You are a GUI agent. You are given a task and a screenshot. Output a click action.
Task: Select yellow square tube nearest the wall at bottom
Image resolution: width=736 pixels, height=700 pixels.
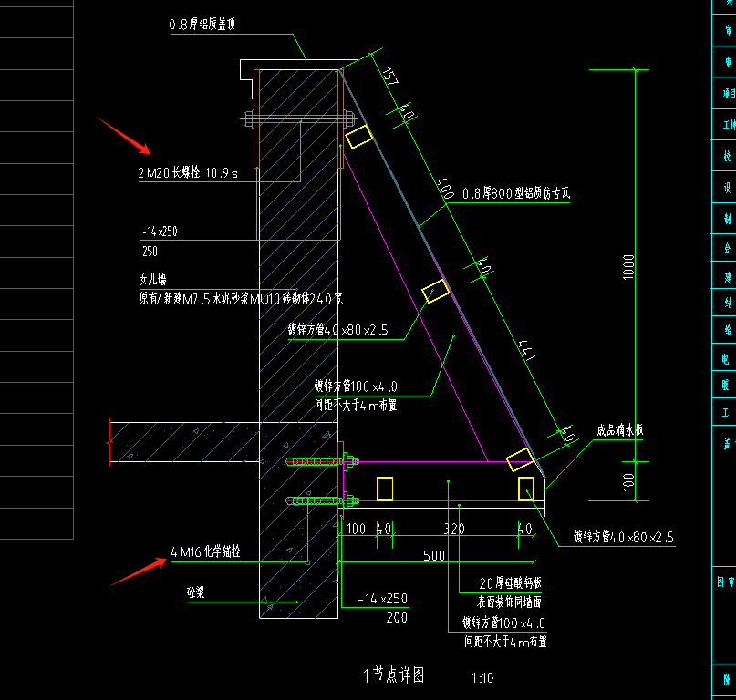385,489
